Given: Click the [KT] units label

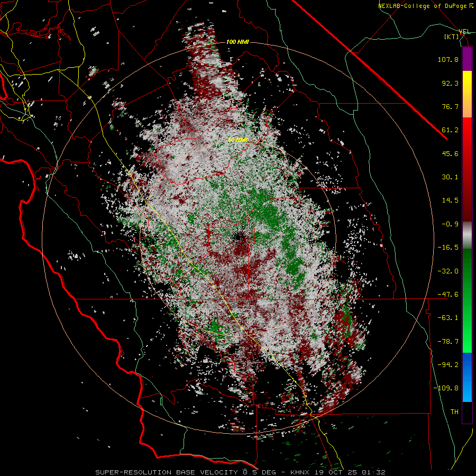Looking at the screenshot, I should [452, 36].
